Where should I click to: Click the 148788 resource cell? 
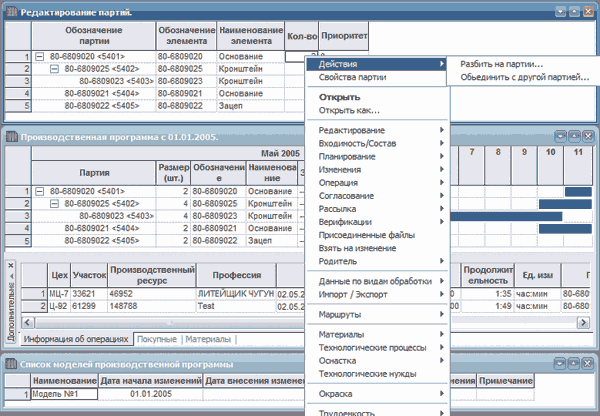pyautogui.click(x=152, y=306)
